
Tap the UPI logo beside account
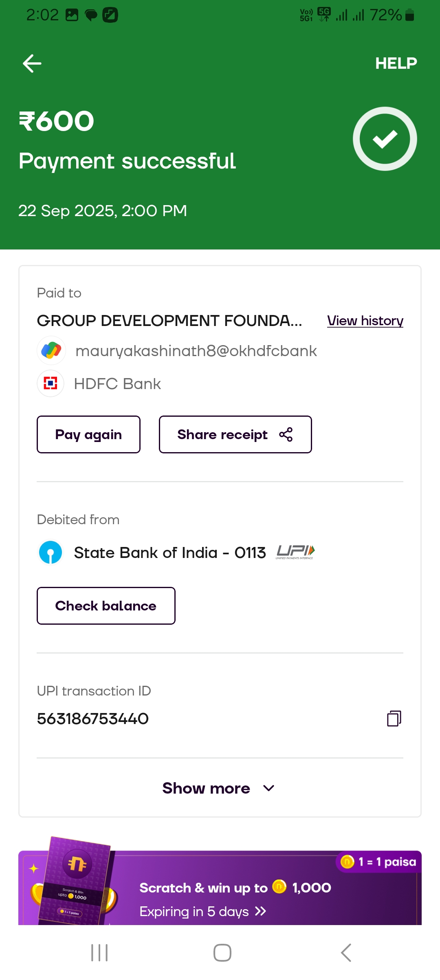coord(295,552)
